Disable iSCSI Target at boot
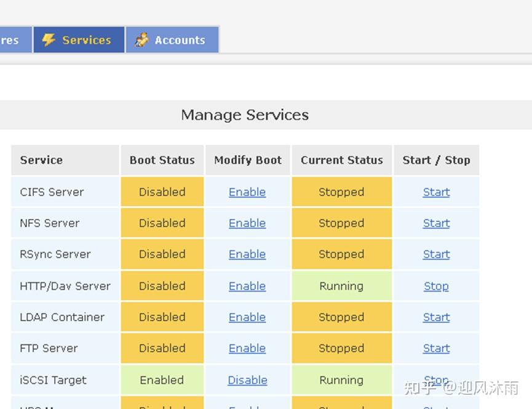 coord(247,380)
